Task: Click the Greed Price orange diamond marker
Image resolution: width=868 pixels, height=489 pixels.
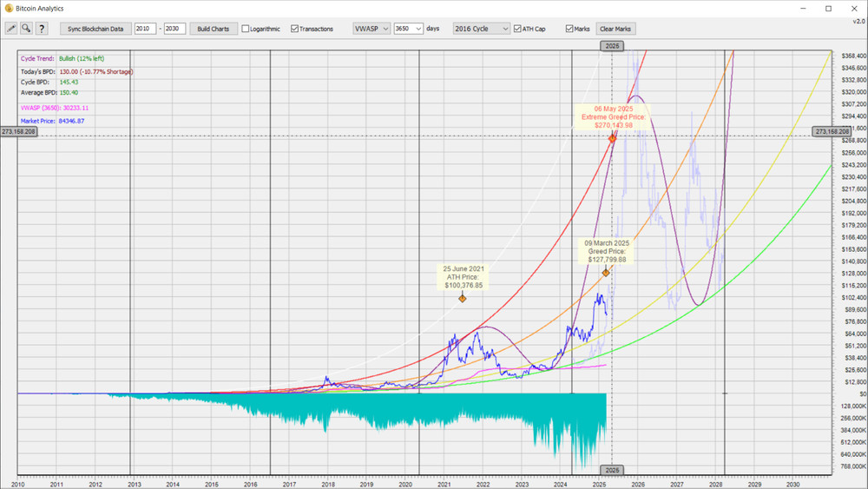Action: click(606, 273)
